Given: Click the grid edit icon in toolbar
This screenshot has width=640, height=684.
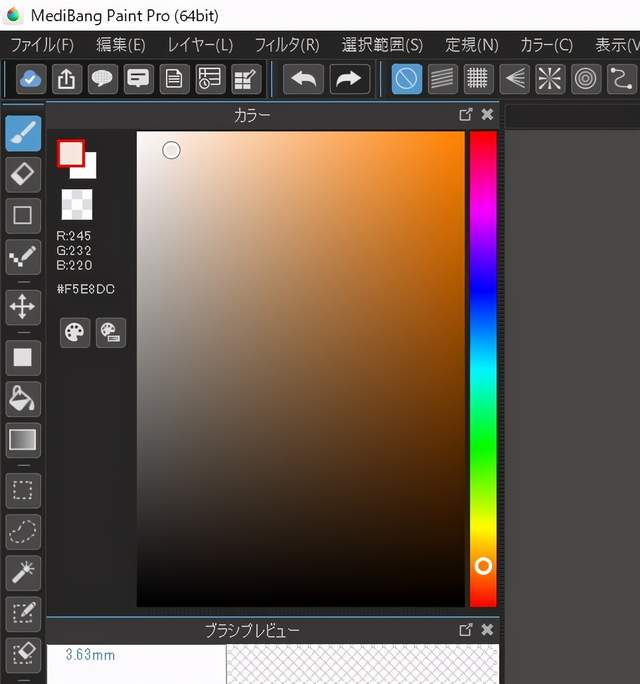Looking at the screenshot, I should (x=246, y=79).
